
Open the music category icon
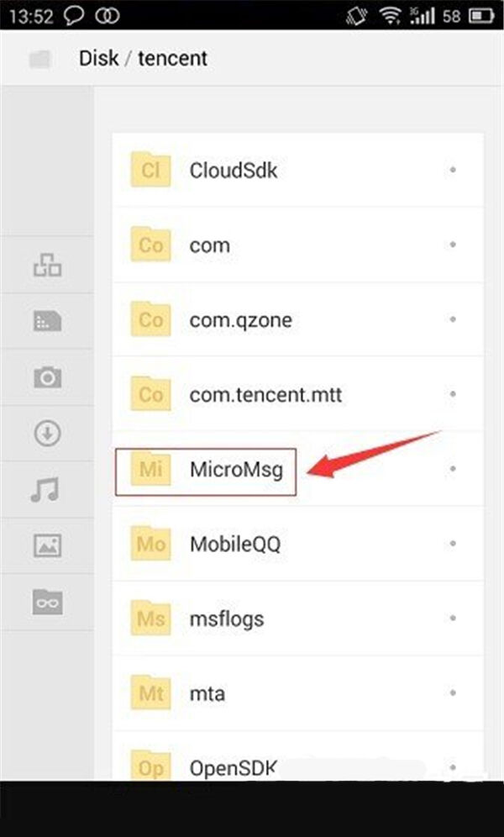pyautogui.click(x=47, y=489)
